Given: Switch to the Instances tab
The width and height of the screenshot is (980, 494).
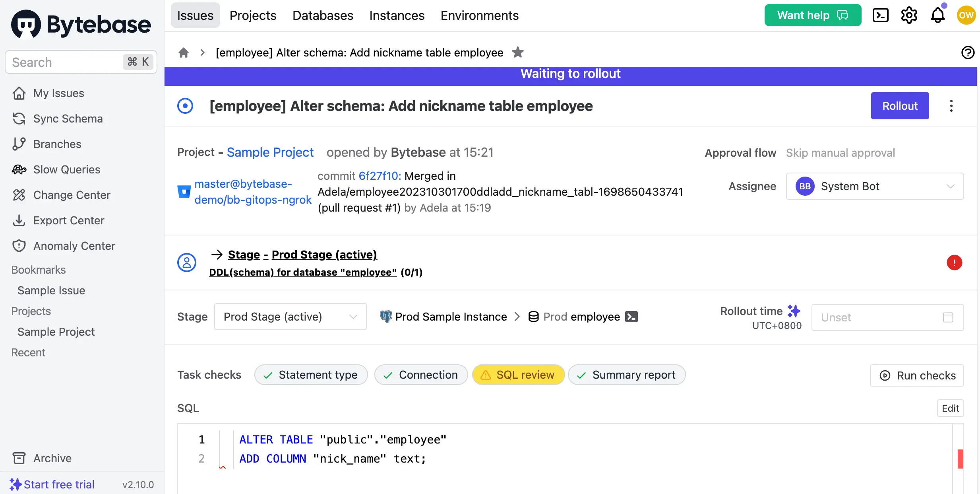Looking at the screenshot, I should click(x=397, y=16).
